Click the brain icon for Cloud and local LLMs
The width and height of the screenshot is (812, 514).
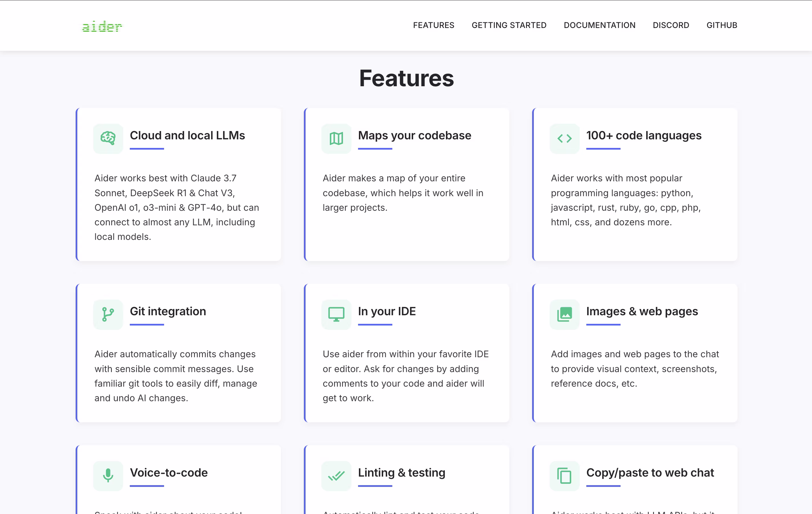(x=108, y=138)
